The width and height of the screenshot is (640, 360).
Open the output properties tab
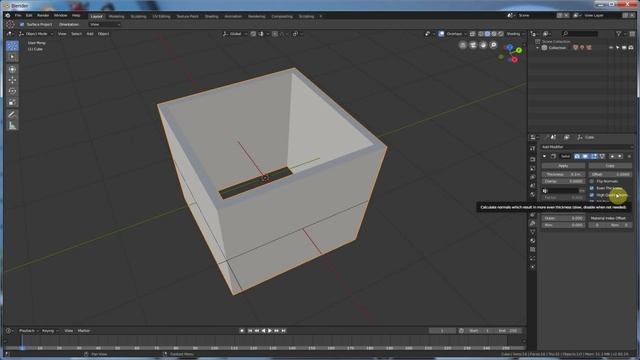pos(533,168)
